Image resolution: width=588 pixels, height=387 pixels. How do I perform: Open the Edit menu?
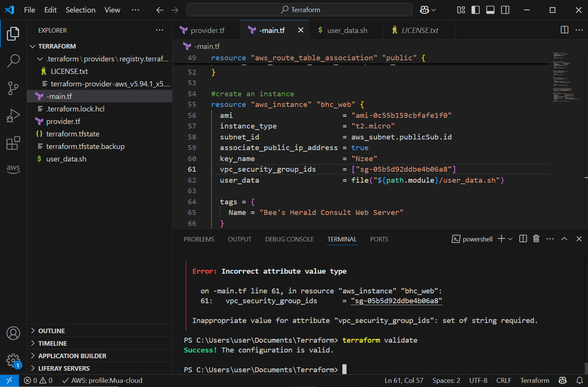click(x=50, y=10)
